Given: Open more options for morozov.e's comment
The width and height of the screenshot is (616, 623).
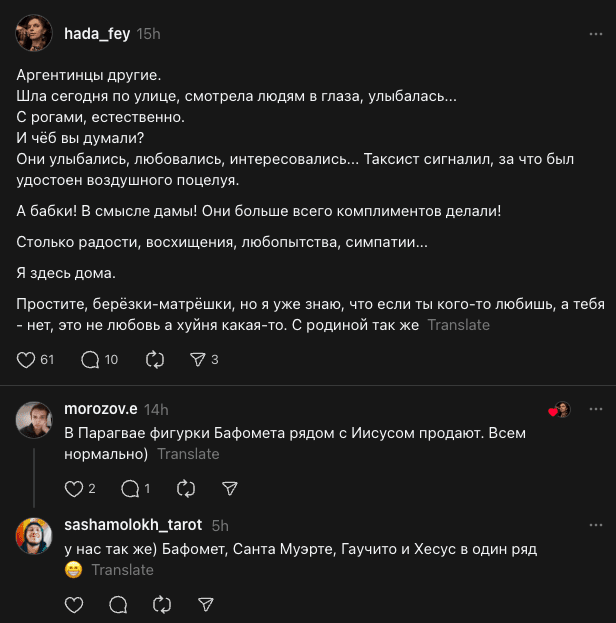Looking at the screenshot, I should (596, 409).
